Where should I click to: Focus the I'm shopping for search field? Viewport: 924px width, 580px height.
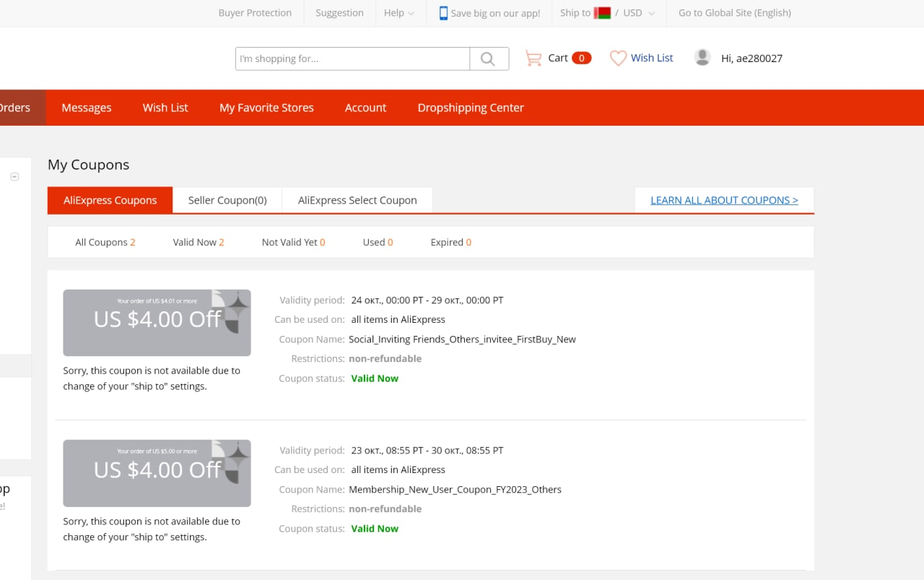tap(352, 59)
